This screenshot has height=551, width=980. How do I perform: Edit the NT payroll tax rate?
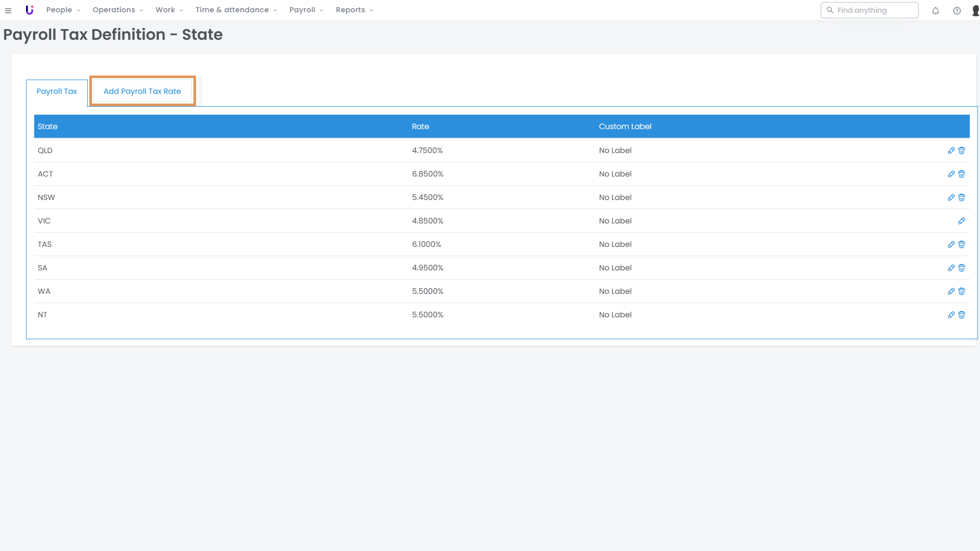[951, 315]
